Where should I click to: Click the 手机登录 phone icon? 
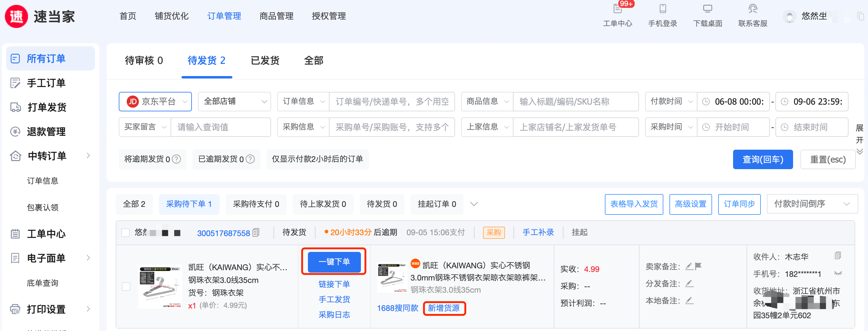(662, 9)
